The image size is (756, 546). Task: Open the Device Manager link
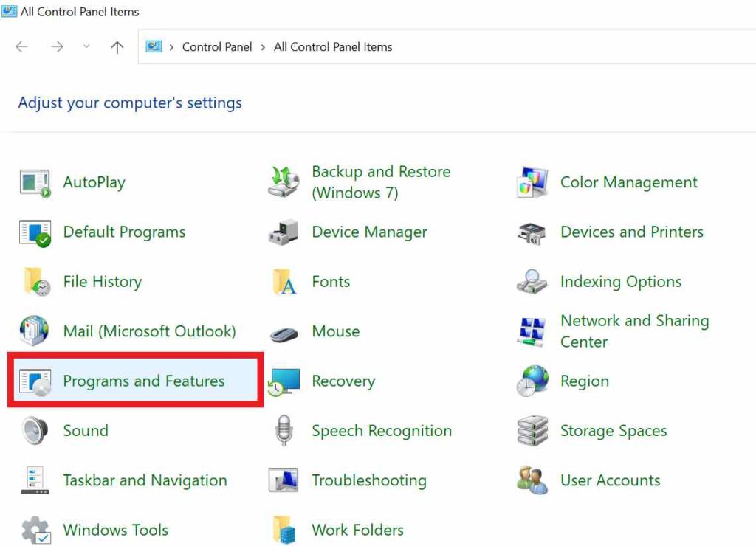[369, 232]
